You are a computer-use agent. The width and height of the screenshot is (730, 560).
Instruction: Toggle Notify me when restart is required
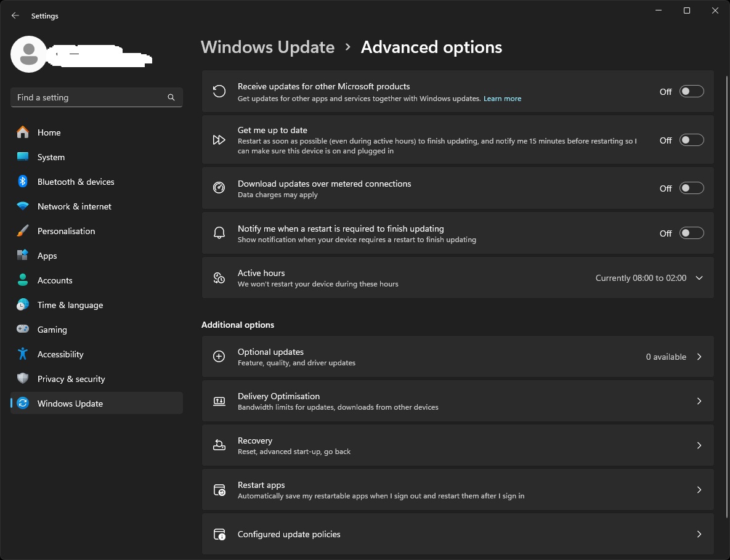click(x=691, y=233)
